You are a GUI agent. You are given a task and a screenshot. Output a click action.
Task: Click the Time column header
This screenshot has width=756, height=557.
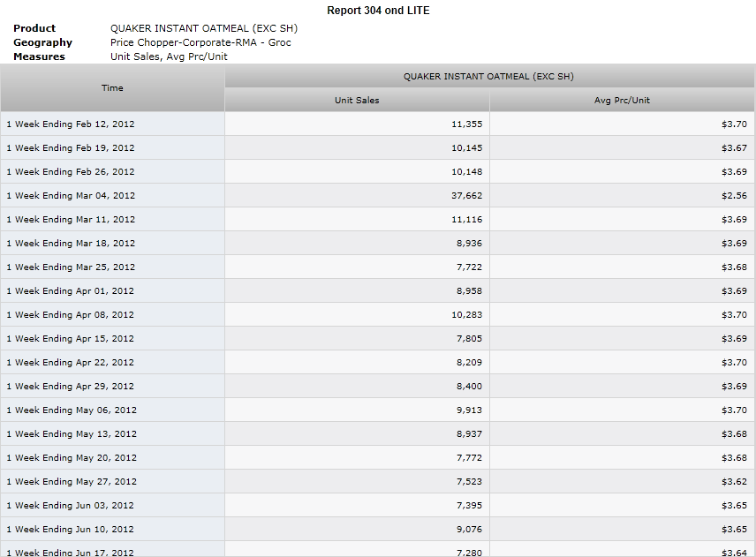click(112, 87)
